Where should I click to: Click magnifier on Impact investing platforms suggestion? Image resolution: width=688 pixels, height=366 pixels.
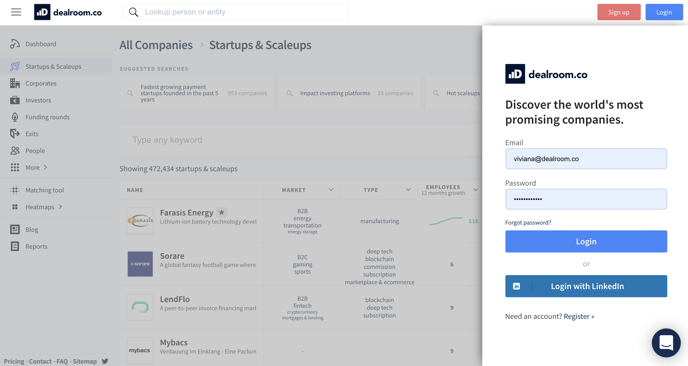pyautogui.click(x=290, y=93)
